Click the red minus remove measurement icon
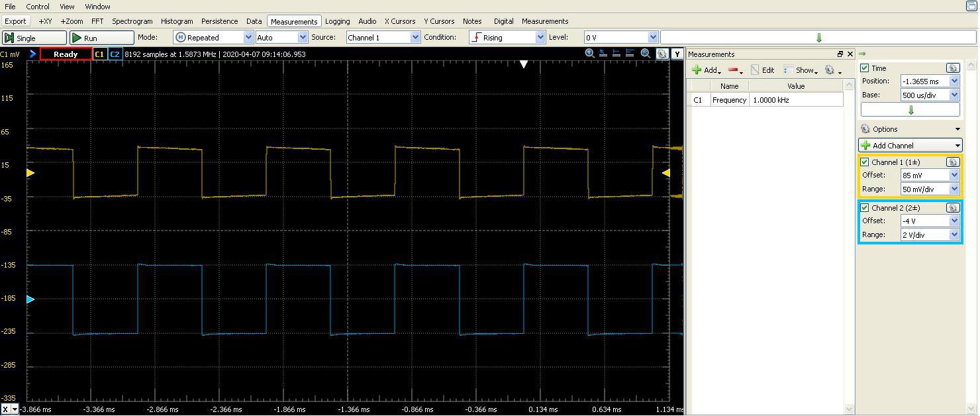 click(x=733, y=70)
